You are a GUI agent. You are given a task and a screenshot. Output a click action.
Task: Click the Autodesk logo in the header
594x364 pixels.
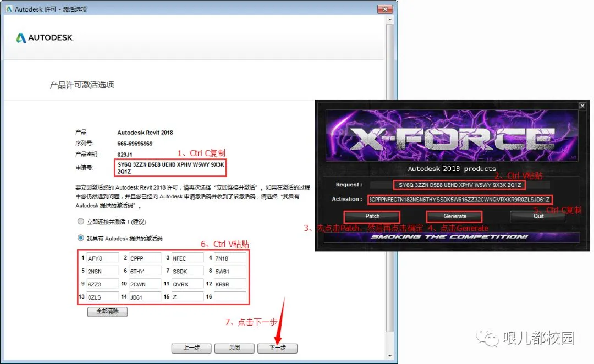click(45, 37)
